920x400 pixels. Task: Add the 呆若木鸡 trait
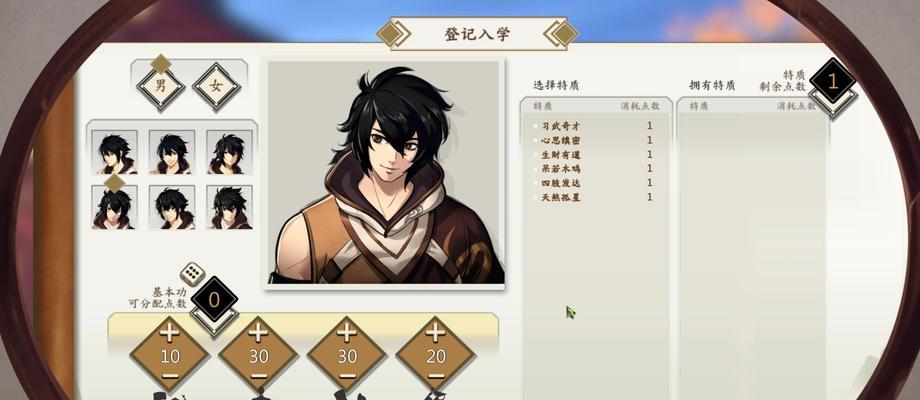[594, 169]
